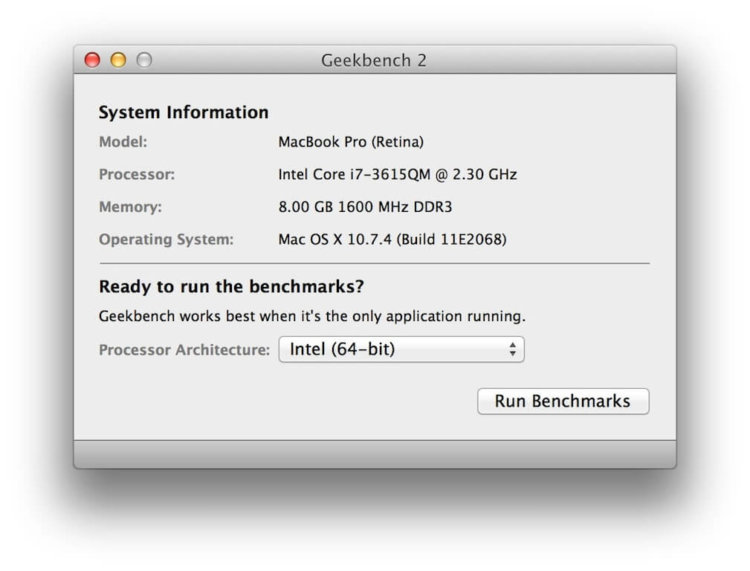Click the 'Mac OS X 10.7.4 (Build 11E2068)' text

coord(392,239)
